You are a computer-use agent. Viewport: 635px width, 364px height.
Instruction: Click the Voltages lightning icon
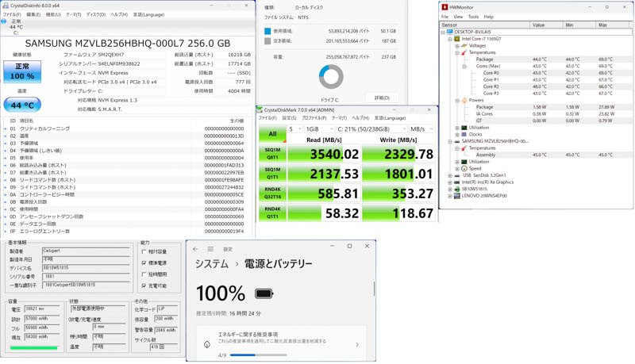tap(464, 46)
